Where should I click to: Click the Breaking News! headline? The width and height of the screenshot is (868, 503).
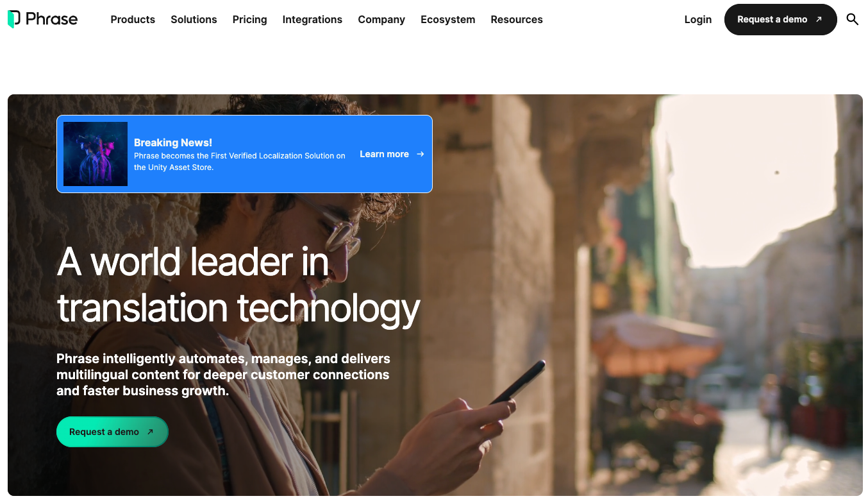click(173, 142)
